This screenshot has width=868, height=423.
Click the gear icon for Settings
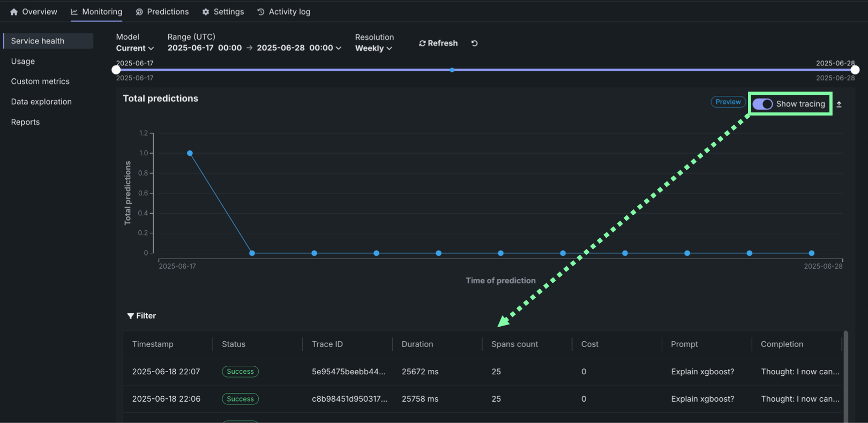pyautogui.click(x=206, y=12)
